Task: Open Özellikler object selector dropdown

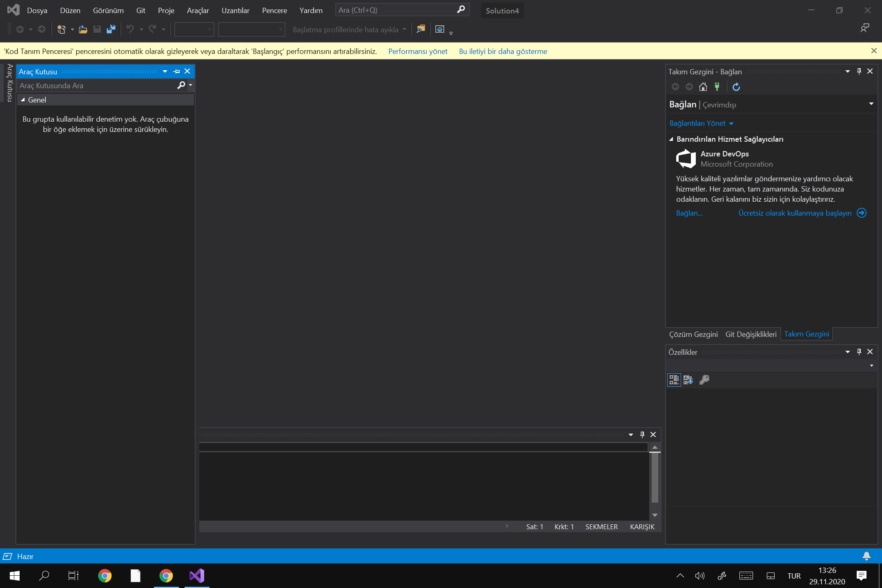Action: pos(871,365)
